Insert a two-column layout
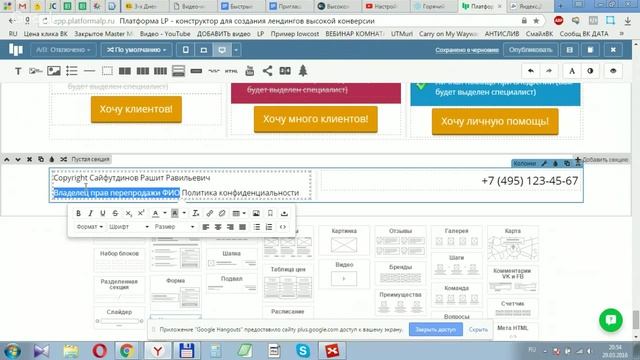The image size is (640, 360). (x=124, y=71)
